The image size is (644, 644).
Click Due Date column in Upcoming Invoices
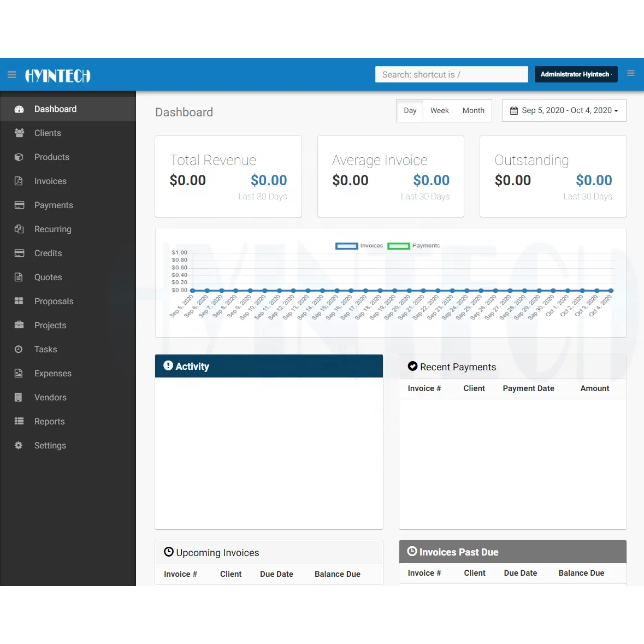[x=276, y=574]
